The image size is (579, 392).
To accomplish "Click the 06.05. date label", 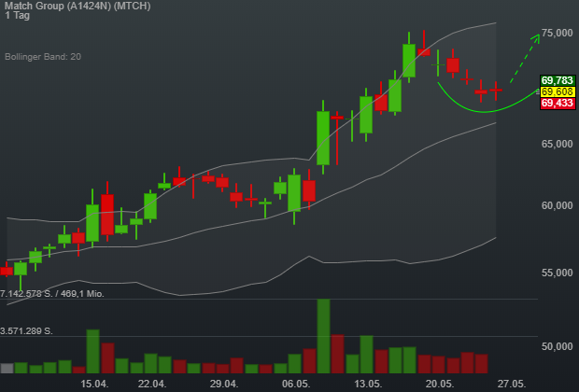I will (296, 384).
